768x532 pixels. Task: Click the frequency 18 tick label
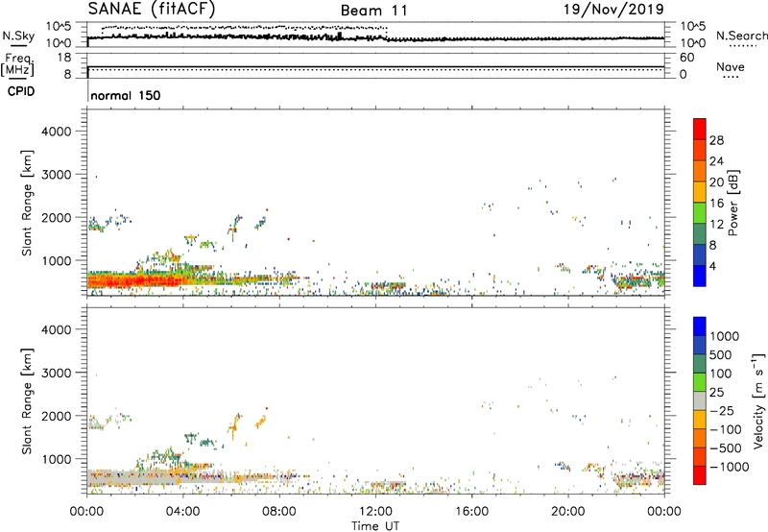(63, 58)
